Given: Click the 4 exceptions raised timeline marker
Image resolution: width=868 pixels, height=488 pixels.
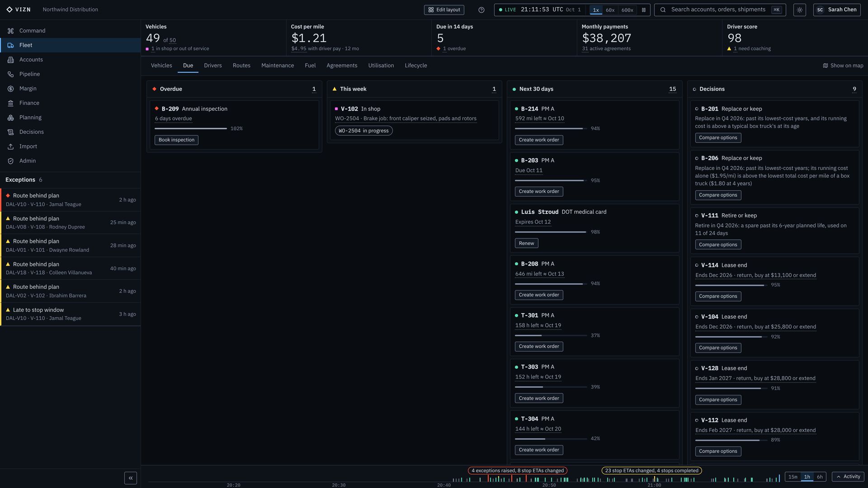Looking at the screenshot, I should coord(518,471).
